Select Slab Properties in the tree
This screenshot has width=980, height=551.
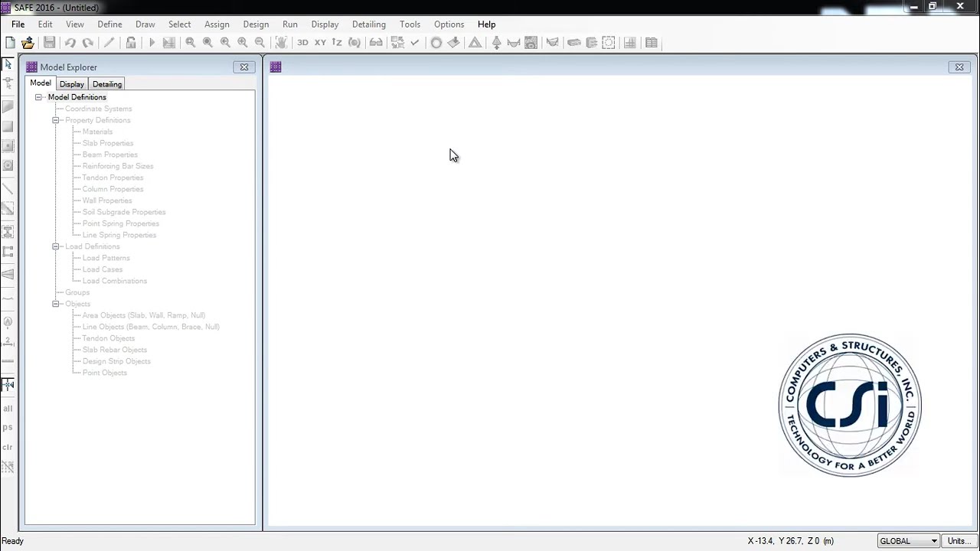(108, 143)
